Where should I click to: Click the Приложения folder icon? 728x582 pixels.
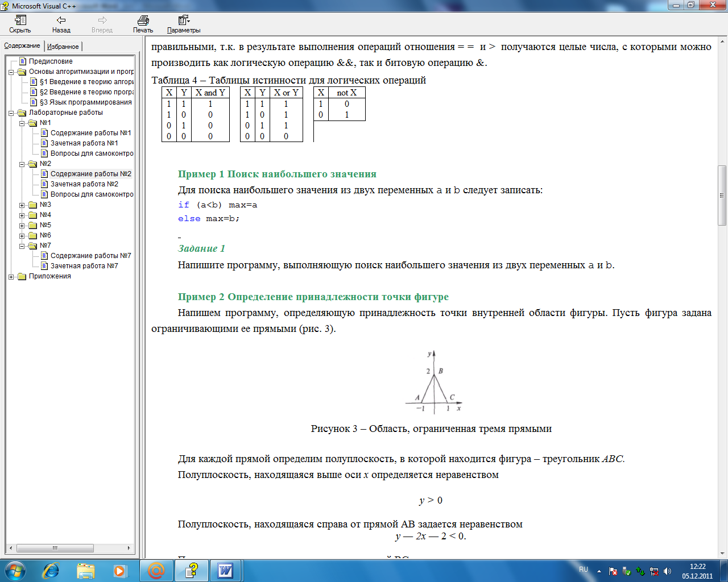22,276
